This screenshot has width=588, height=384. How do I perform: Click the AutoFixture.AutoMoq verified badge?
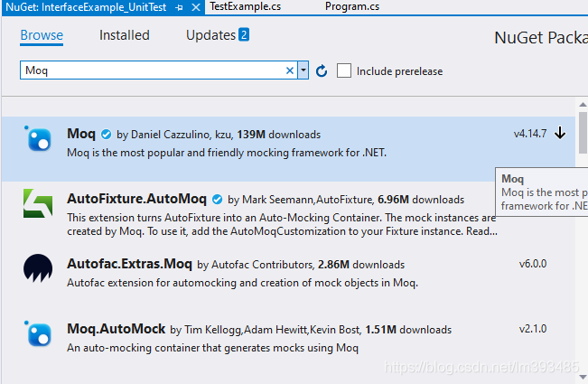217,199
